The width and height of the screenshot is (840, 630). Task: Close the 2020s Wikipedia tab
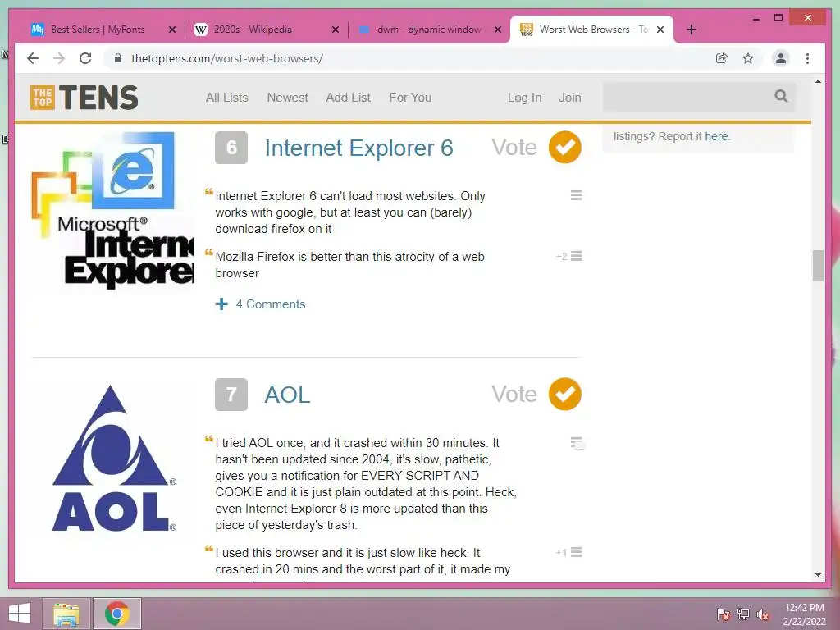pyautogui.click(x=336, y=30)
